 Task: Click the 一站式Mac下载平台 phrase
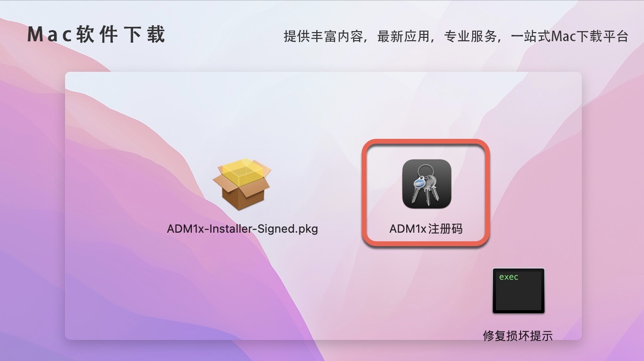[x=569, y=36]
